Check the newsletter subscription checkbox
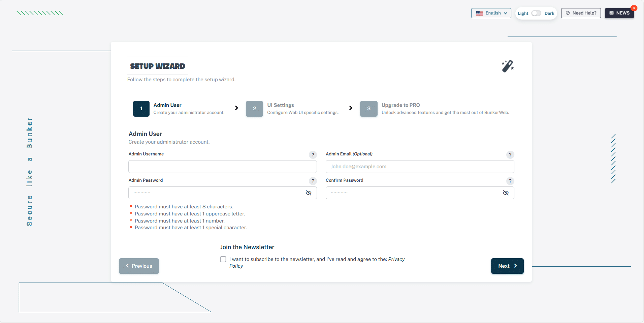Viewport: 644px width, 323px height. pyautogui.click(x=223, y=259)
